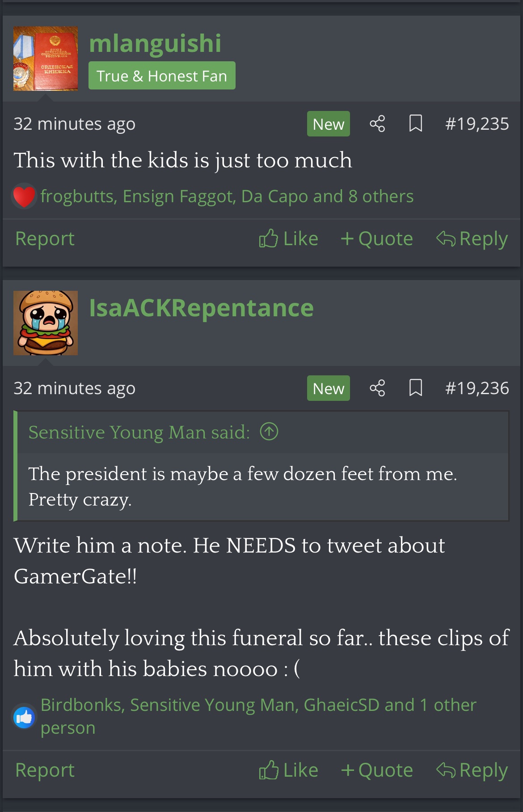Report IsaACKRepentance's post
Viewport: 523px width, 812px height.
click(x=45, y=770)
